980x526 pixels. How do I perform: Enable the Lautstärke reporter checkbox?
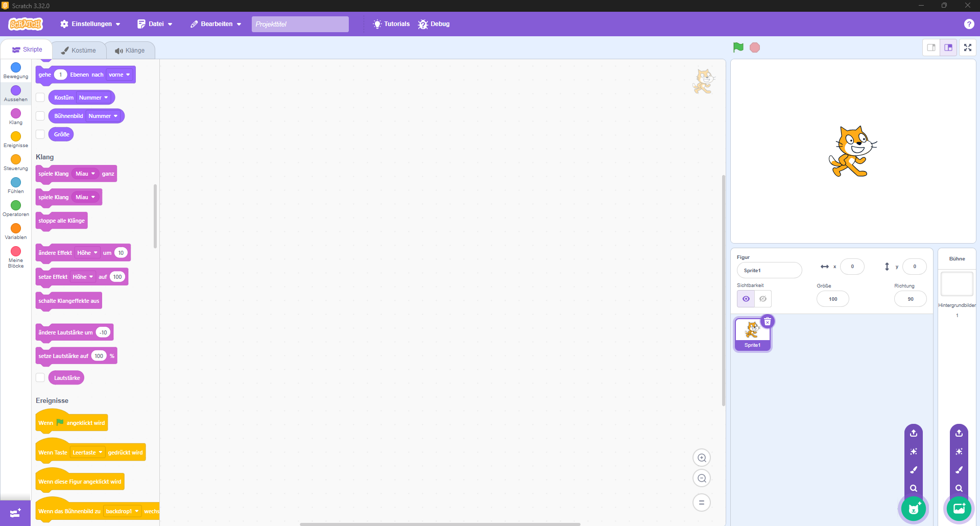40,378
